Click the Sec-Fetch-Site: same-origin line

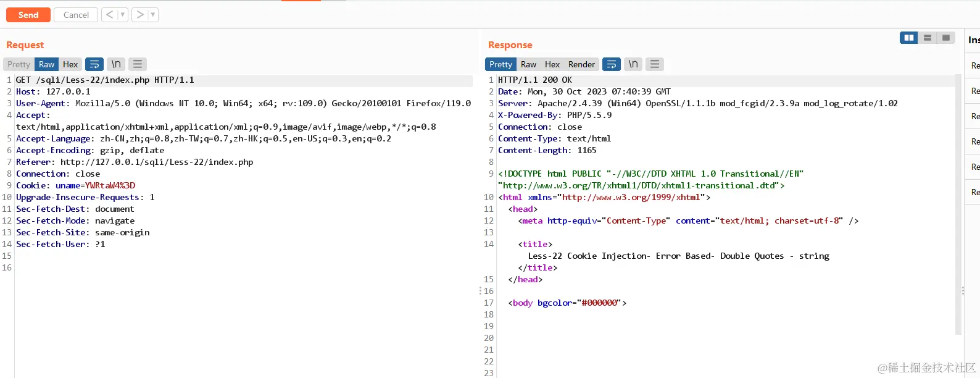click(83, 232)
